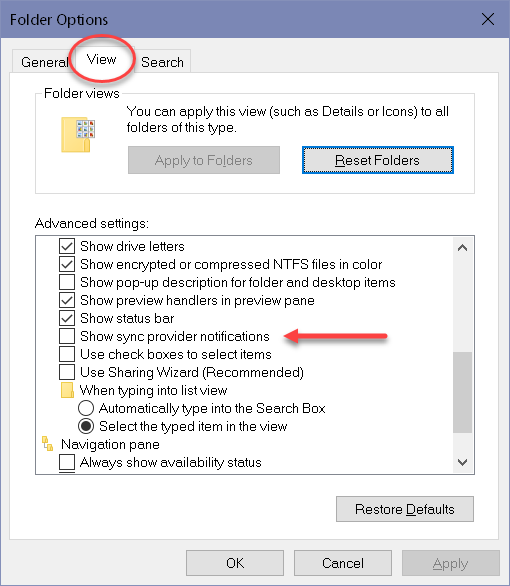Image resolution: width=510 pixels, height=586 pixels.
Task: Open the Search tab
Action: [x=162, y=62]
